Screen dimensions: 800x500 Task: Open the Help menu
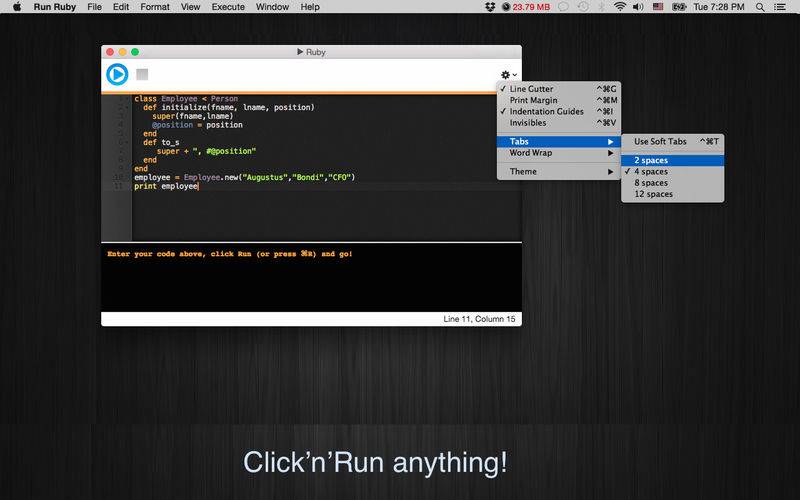point(310,7)
